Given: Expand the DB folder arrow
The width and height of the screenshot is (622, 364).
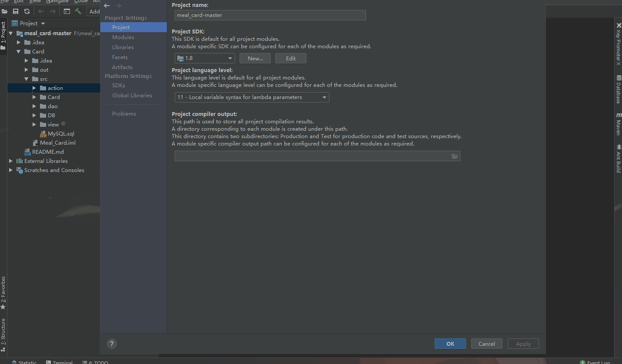Looking at the screenshot, I should [x=34, y=116].
